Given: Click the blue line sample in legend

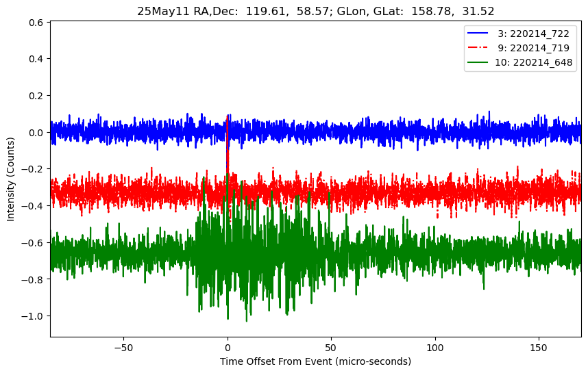Looking at the screenshot, I should [x=478, y=34].
